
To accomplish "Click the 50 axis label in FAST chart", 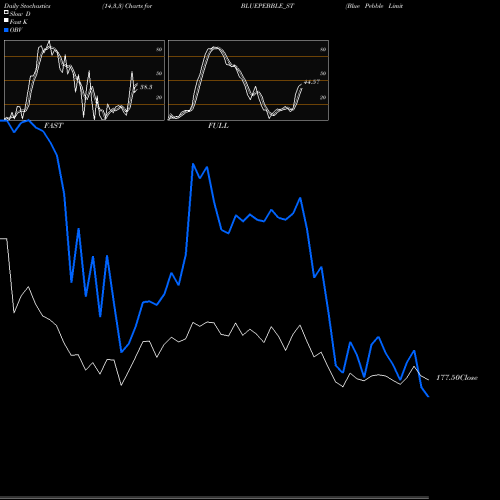I will [x=159, y=73].
